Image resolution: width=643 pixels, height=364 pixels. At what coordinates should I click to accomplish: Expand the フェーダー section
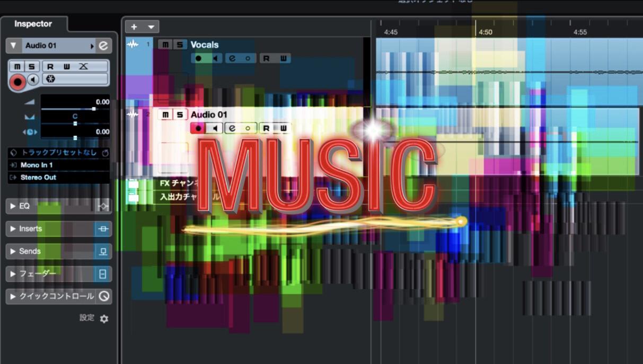(13, 274)
